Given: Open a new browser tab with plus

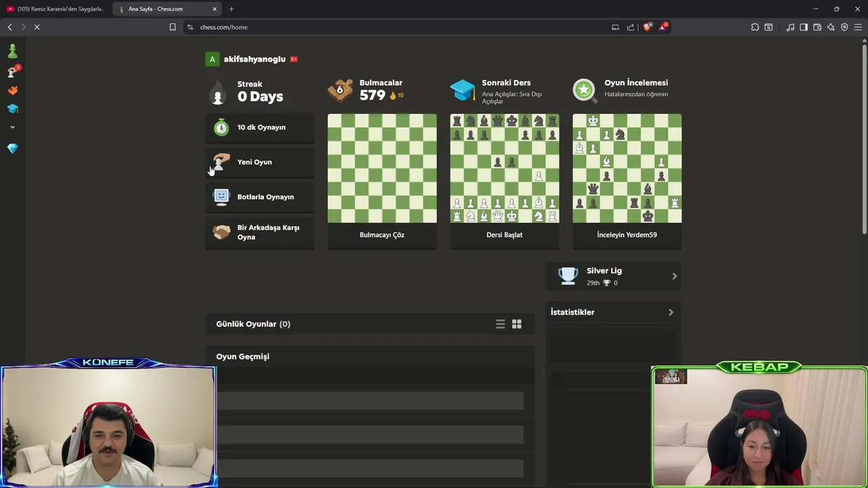Looking at the screenshot, I should point(231,9).
